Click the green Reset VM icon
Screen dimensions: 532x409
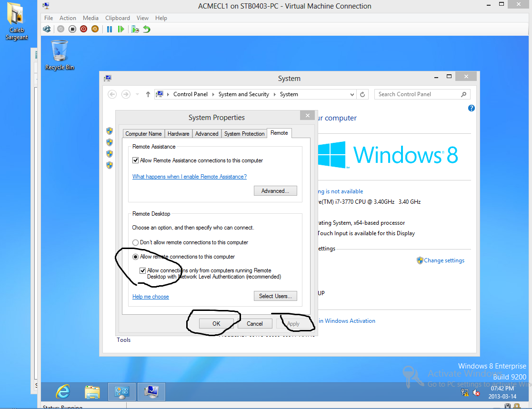coord(121,29)
